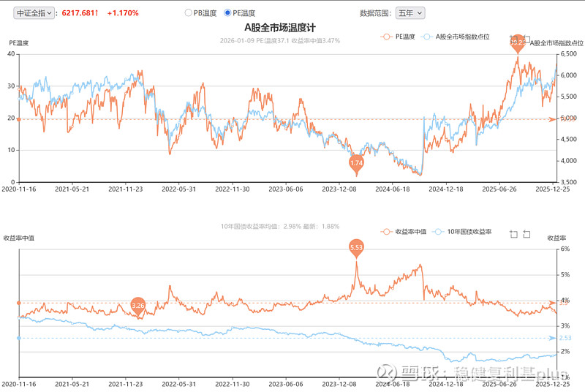Click the 3.26 minimum yield marker pin
This screenshot has width=585, height=392.
[x=138, y=307]
